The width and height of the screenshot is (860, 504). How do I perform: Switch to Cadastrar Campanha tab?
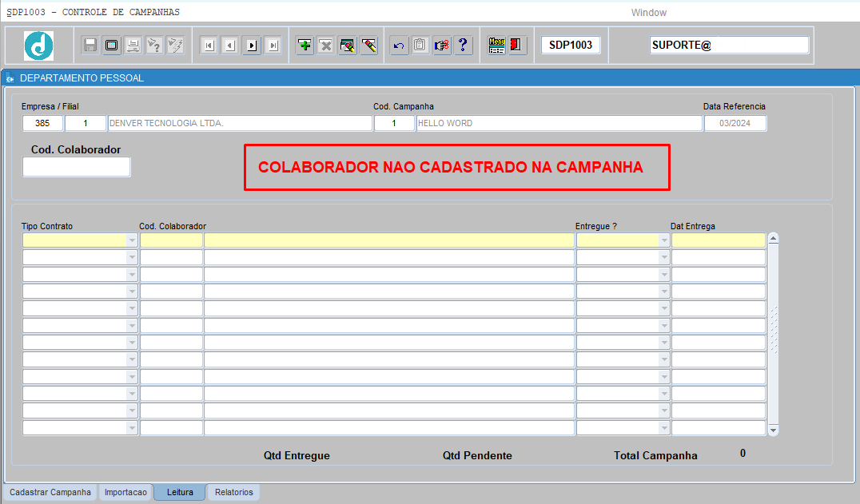point(50,493)
